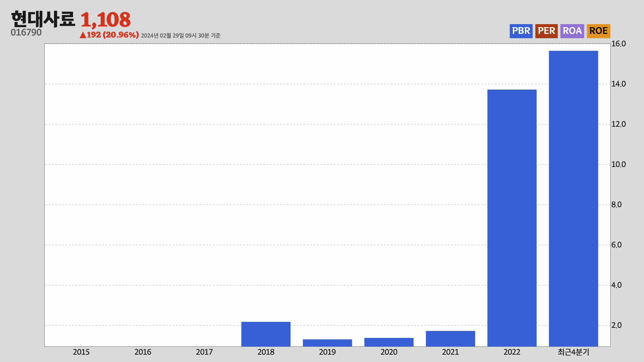
Task: Click the change value ▲192 (20.96%)
Action: point(109,35)
